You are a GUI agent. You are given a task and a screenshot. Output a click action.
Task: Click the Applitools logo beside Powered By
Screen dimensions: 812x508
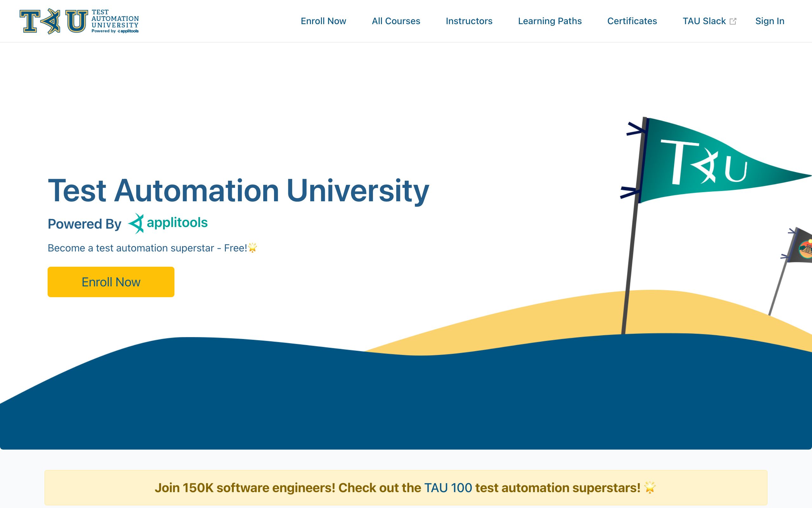(x=168, y=223)
